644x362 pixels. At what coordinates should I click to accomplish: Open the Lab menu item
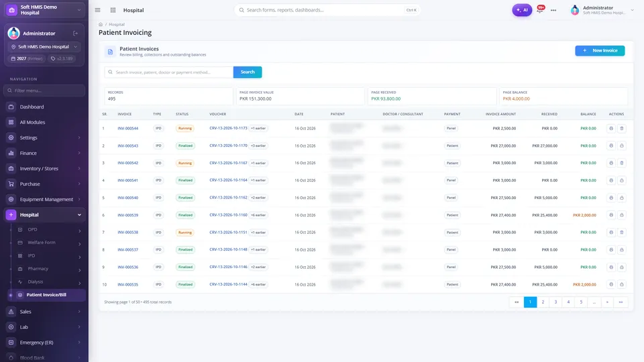click(x=44, y=327)
